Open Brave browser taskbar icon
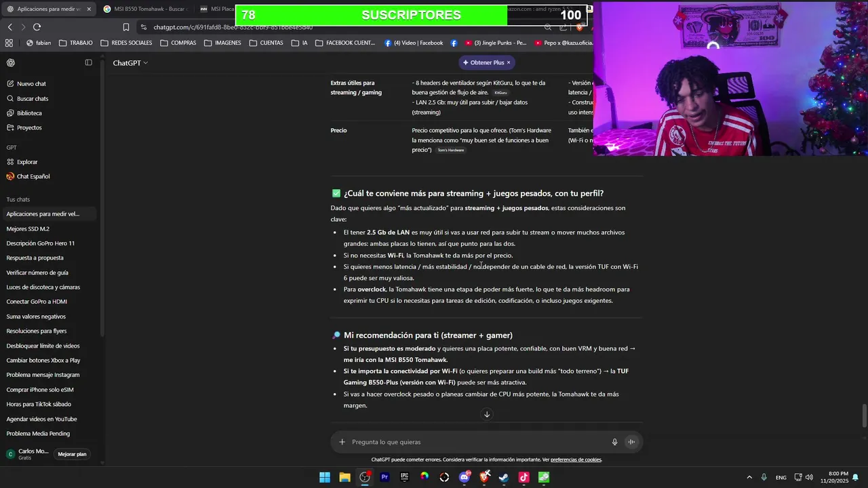The width and height of the screenshot is (868, 488). pos(484,477)
